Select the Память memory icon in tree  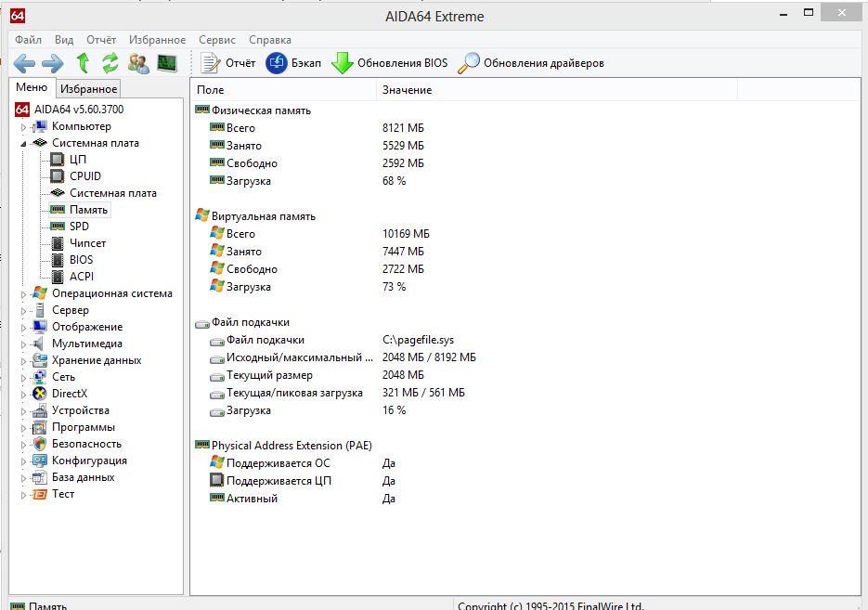[x=57, y=209]
